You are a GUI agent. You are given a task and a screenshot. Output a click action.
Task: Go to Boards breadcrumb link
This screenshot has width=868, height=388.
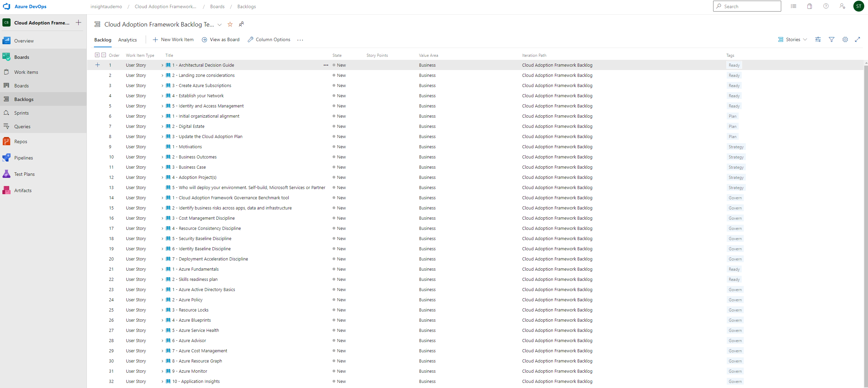217,6
